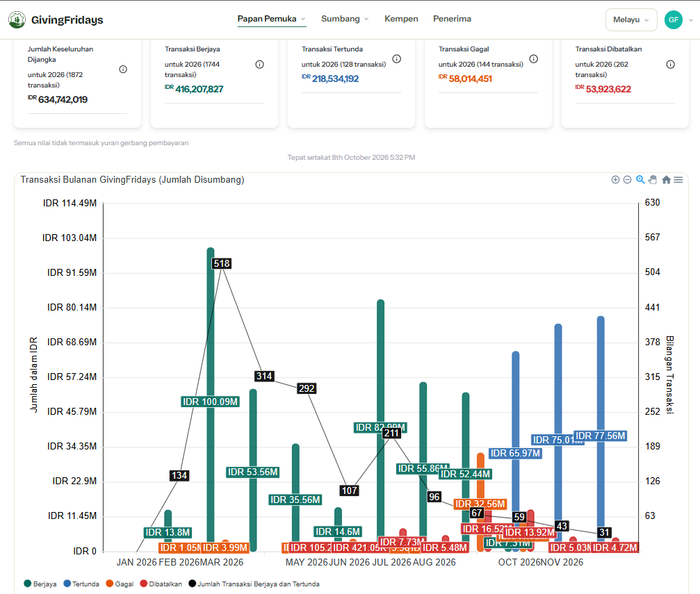
Task: Toggle the Gagal series in legend
Action: [x=120, y=584]
